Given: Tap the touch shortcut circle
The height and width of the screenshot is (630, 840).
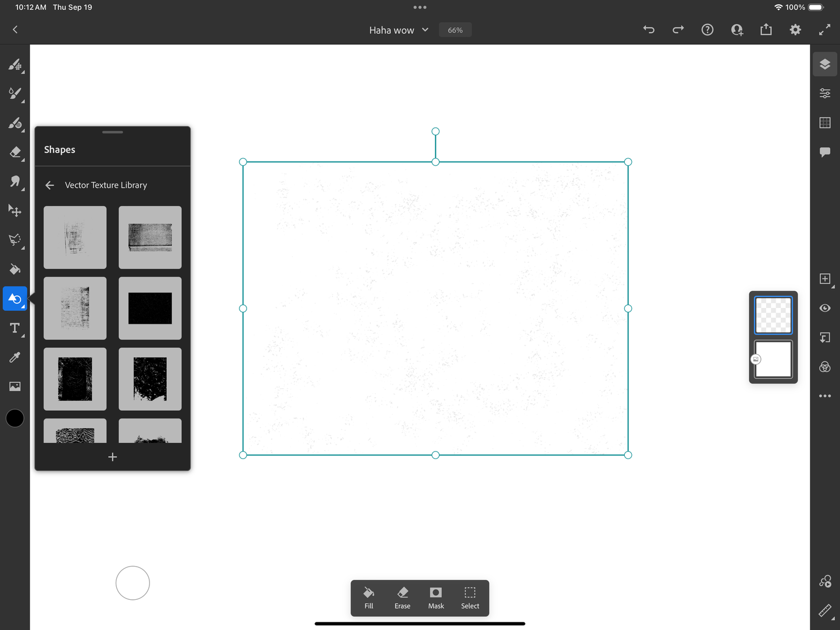Looking at the screenshot, I should [133, 583].
